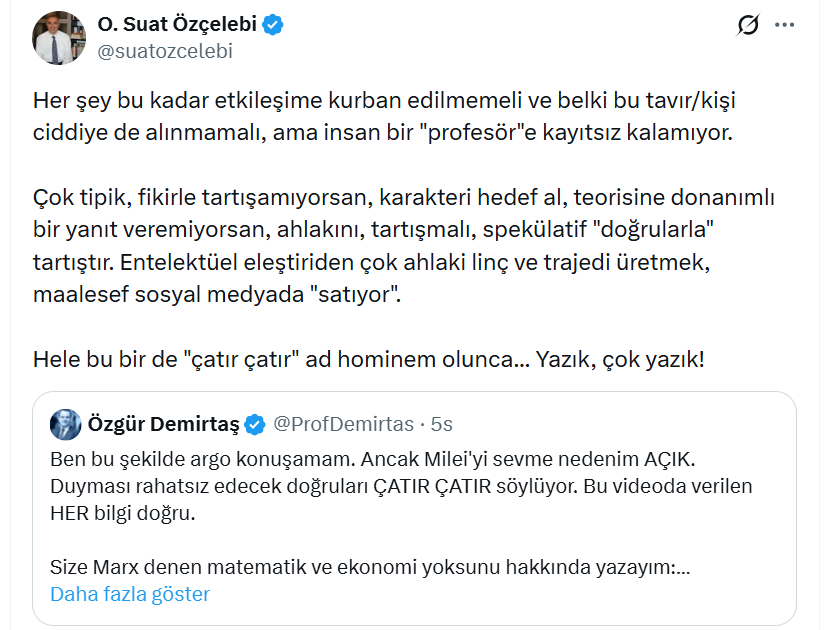Open the tweet's three-dot more menu
Screen dimensions: 834x630
pyautogui.click(x=787, y=25)
